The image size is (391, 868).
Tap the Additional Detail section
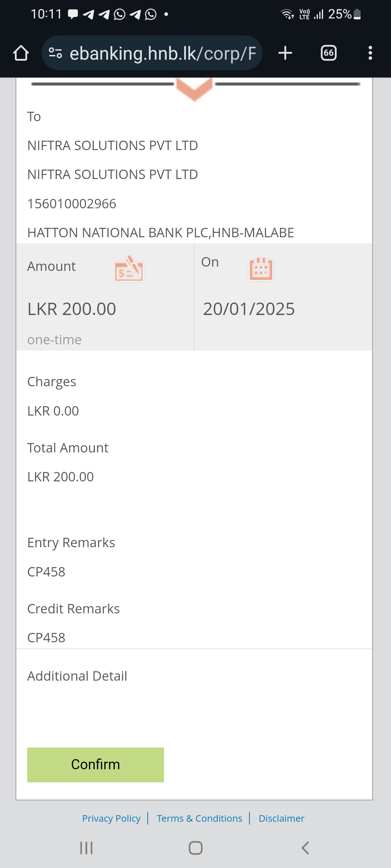[x=77, y=676]
